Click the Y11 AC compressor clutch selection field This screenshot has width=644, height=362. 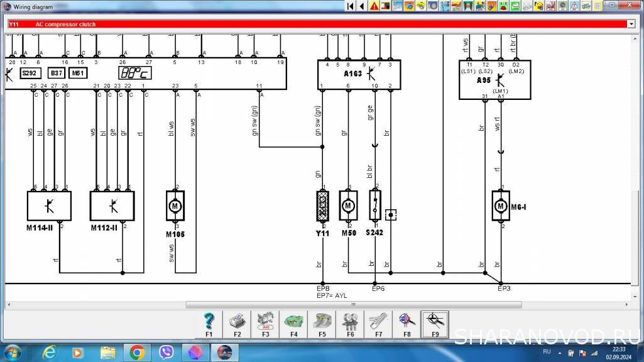click(x=314, y=24)
